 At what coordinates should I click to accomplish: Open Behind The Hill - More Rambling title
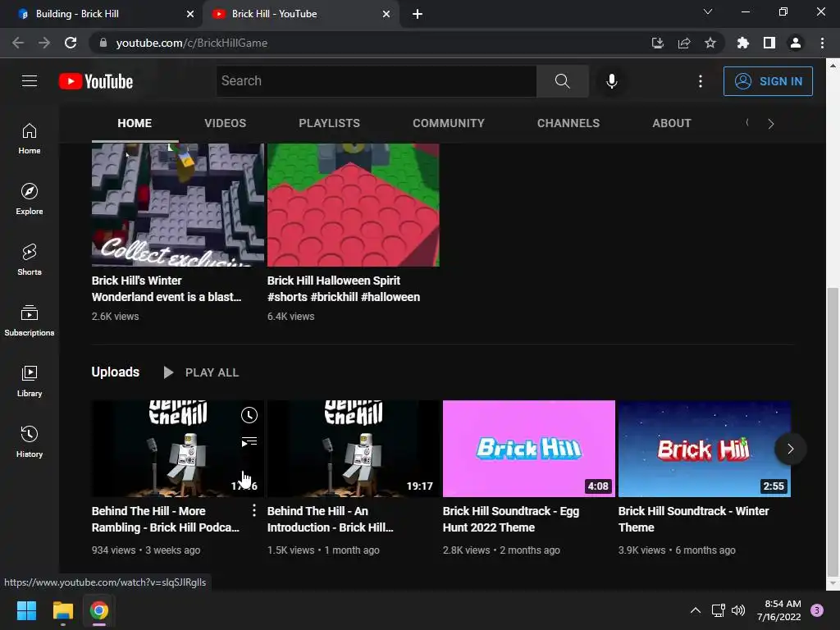click(166, 519)
